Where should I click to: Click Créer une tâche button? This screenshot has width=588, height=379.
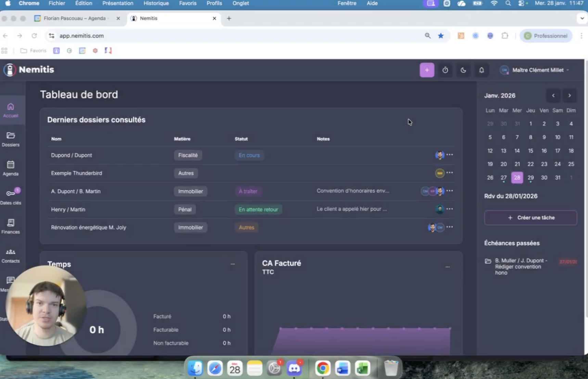coord(531,218)
